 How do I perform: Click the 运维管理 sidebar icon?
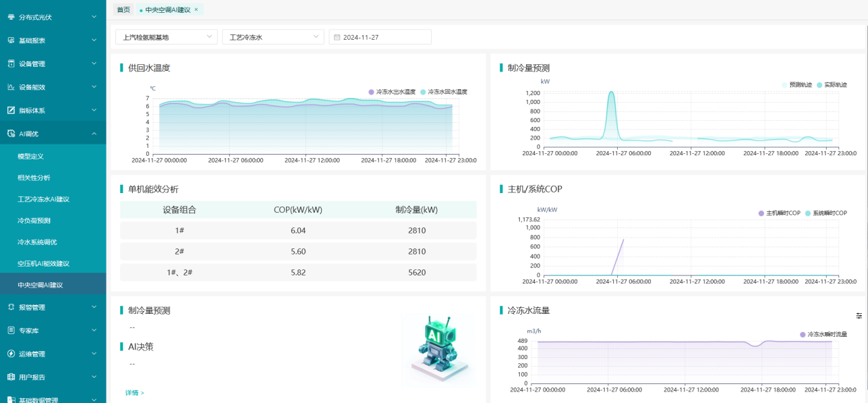coord(11,354)
